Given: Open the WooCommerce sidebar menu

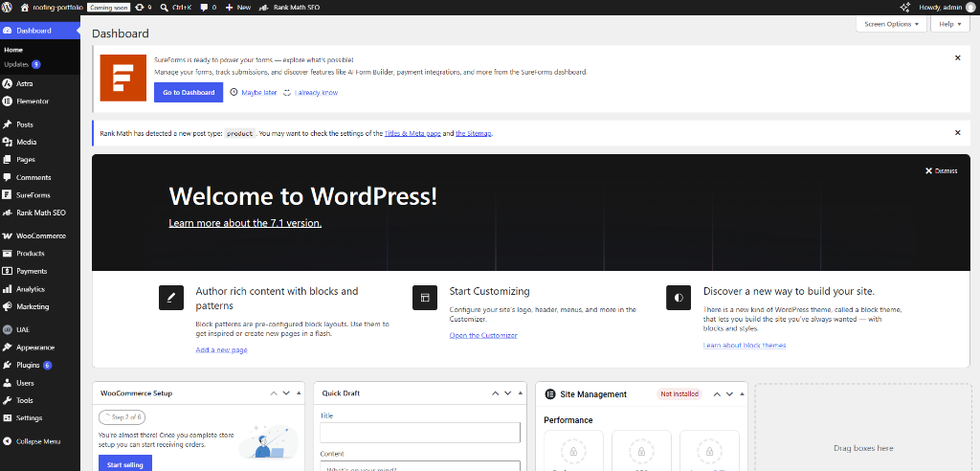Looking at the screenshot, I should point(40,235).
